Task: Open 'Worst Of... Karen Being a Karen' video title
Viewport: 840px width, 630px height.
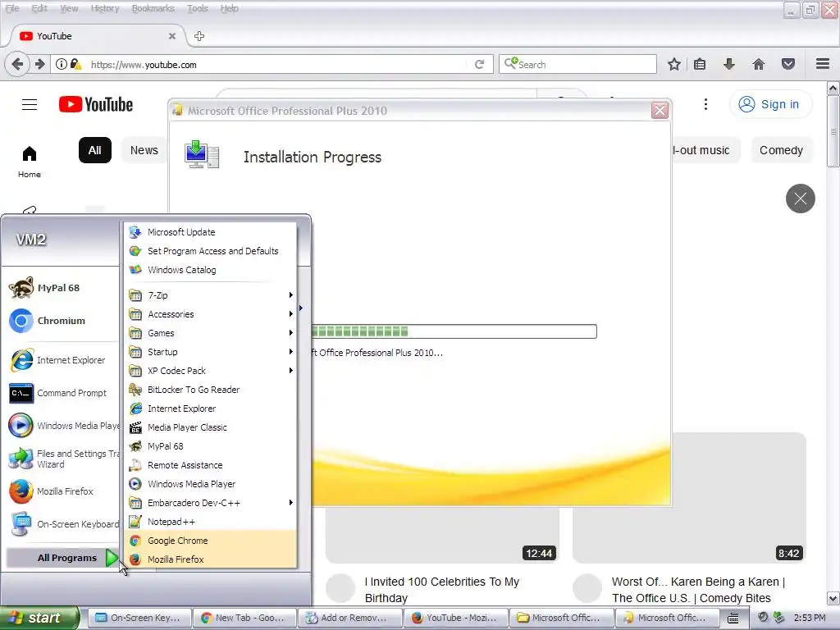Action: 698,590
